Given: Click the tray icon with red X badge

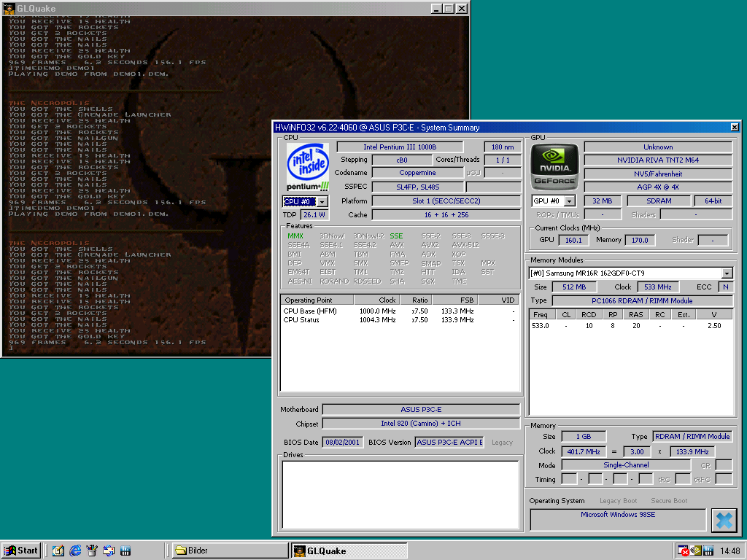Looking at the screenshot, I should click(683, 551).
